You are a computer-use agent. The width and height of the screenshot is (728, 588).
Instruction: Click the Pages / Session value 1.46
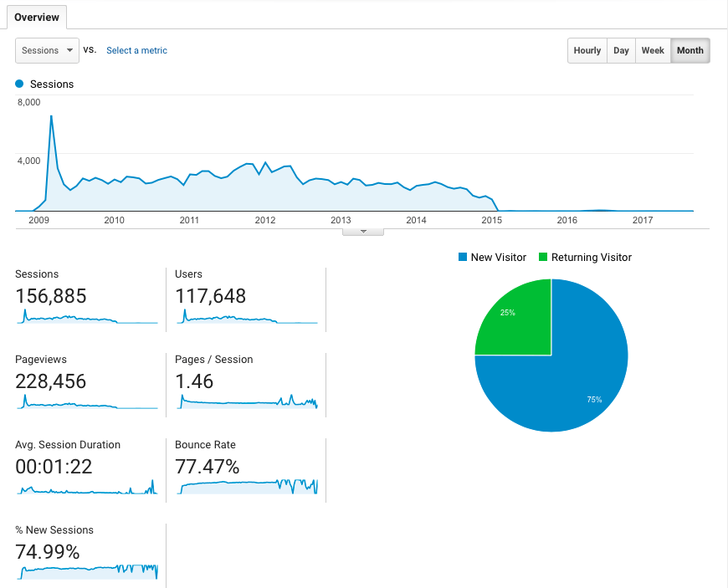click(x=194, y=381)
